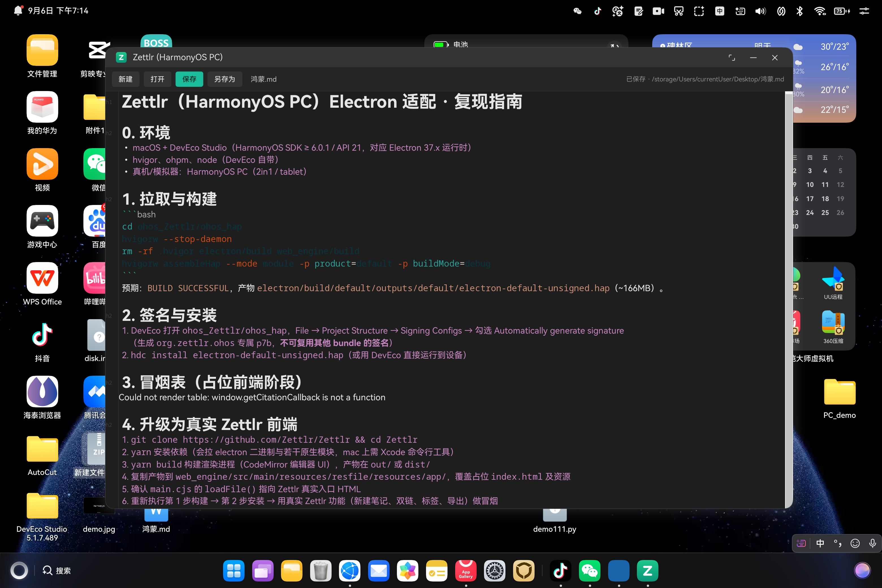Open the Settings gear in dock

tap(495, 571)
